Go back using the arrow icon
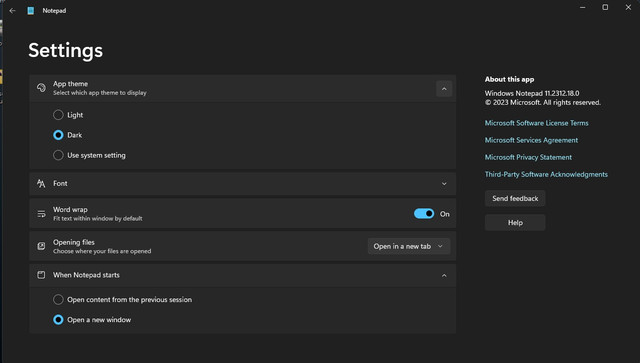 [12, 11]
